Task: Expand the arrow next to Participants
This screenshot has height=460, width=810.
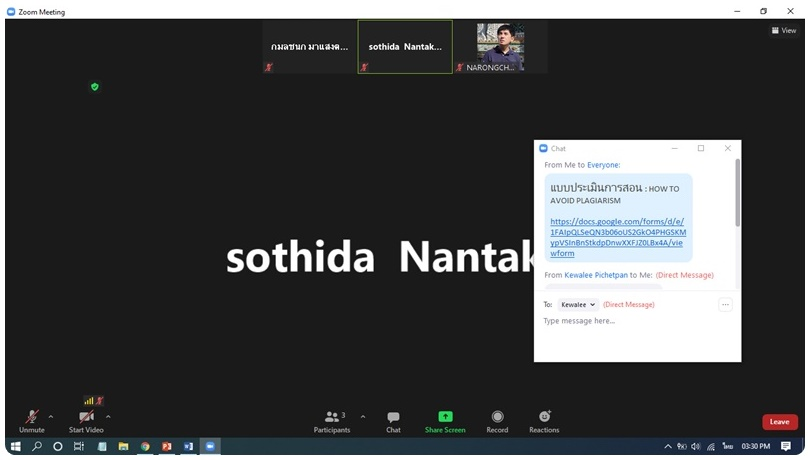Action: point(363,416)
